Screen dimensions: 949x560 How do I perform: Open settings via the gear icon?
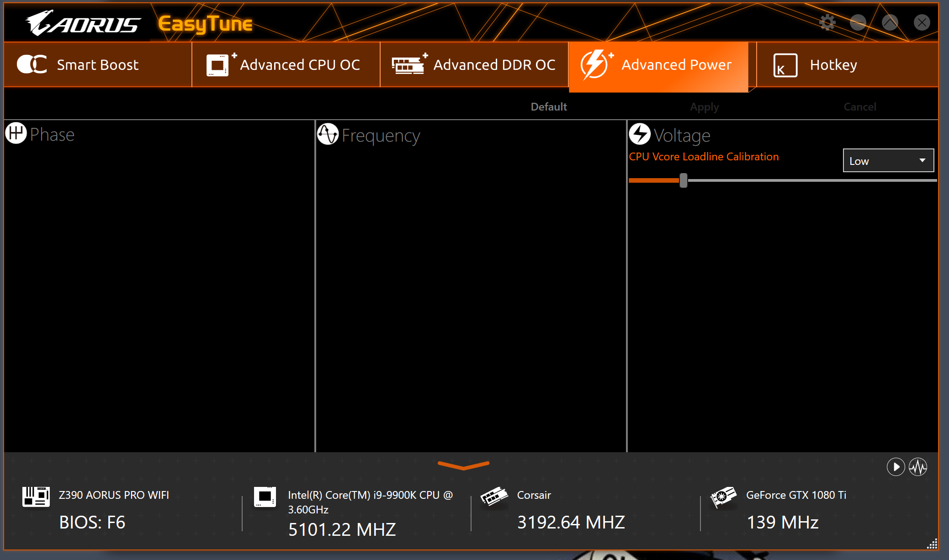point(827,22)
